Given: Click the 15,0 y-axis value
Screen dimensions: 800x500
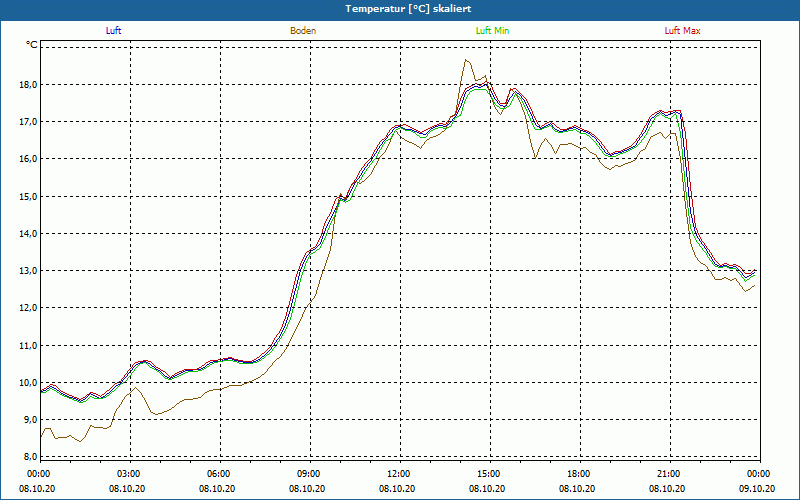Looking at the screenshot, I should coord(29,196).
